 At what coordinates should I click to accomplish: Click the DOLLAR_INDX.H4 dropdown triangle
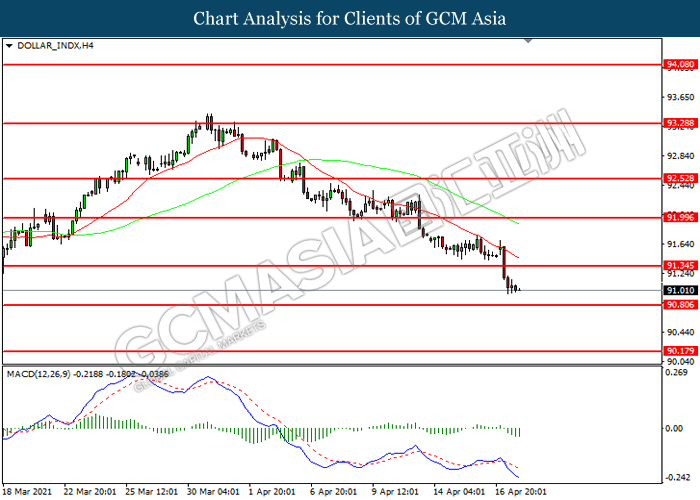[x=9, y=46]
